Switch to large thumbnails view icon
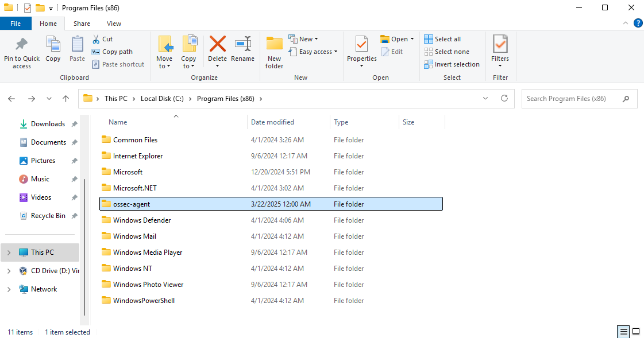Screen dimensions: 644x338 [636, 332]
